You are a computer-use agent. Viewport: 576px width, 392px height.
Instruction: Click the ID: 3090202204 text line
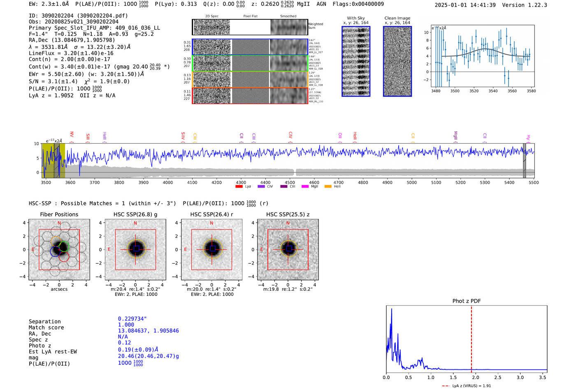[x=78, y=16]
